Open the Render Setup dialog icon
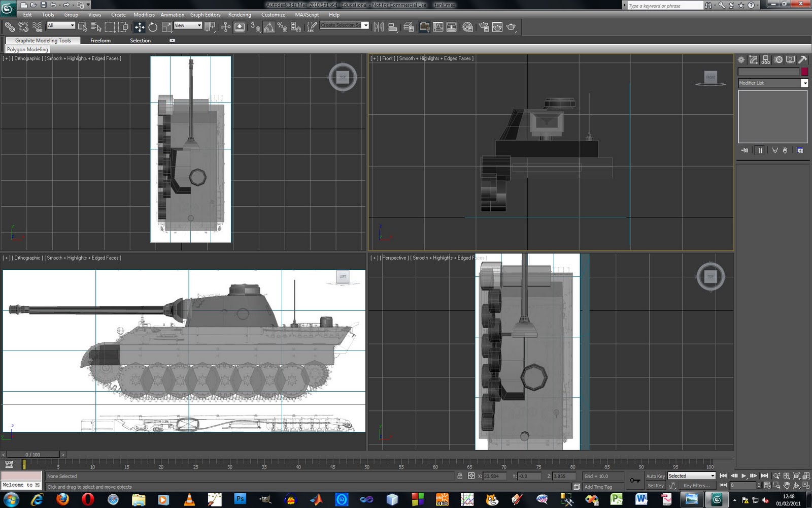The width and height of the screenshot is (812, 508). (483, 27)
